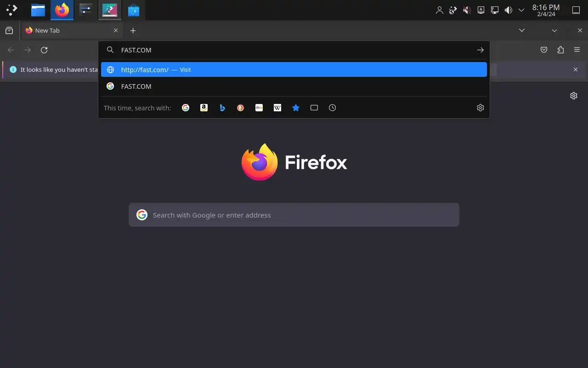588x368 pixels.
Task: Search with DuckDuckGo one-off engine icon
Action: click(241, 108)
